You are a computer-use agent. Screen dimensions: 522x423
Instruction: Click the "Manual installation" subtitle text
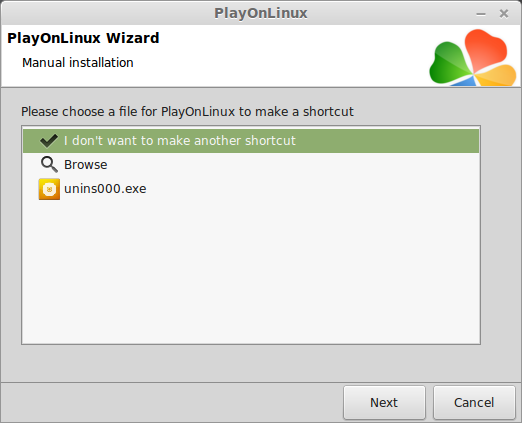78,63
